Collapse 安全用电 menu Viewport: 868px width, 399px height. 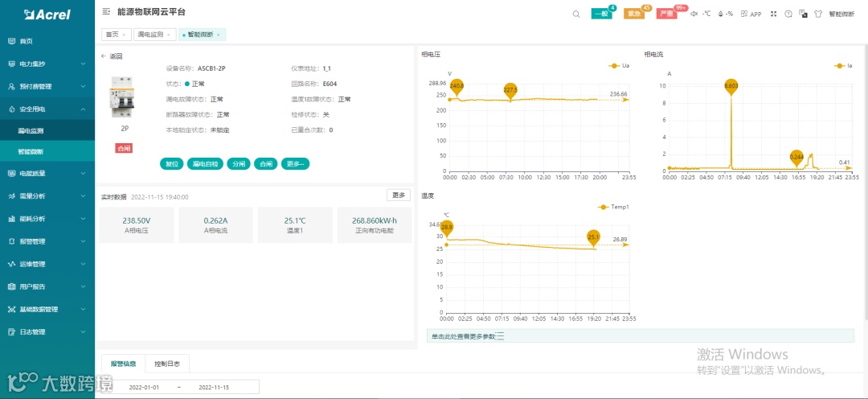(47, 109)
